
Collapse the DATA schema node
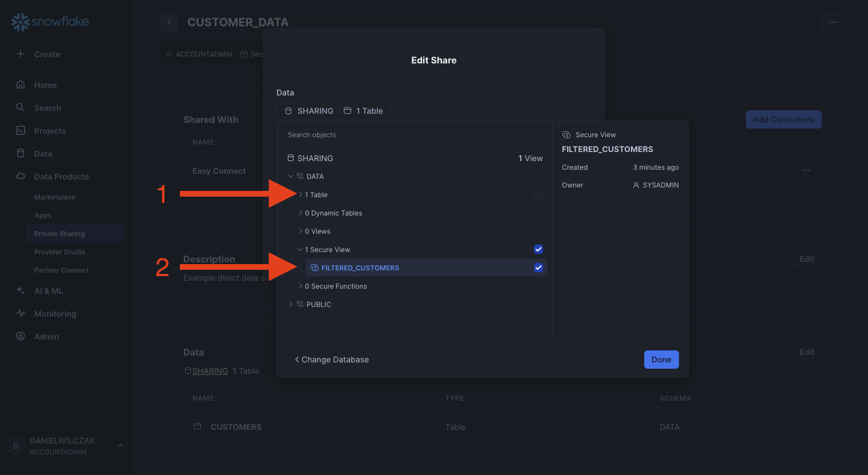291,177
